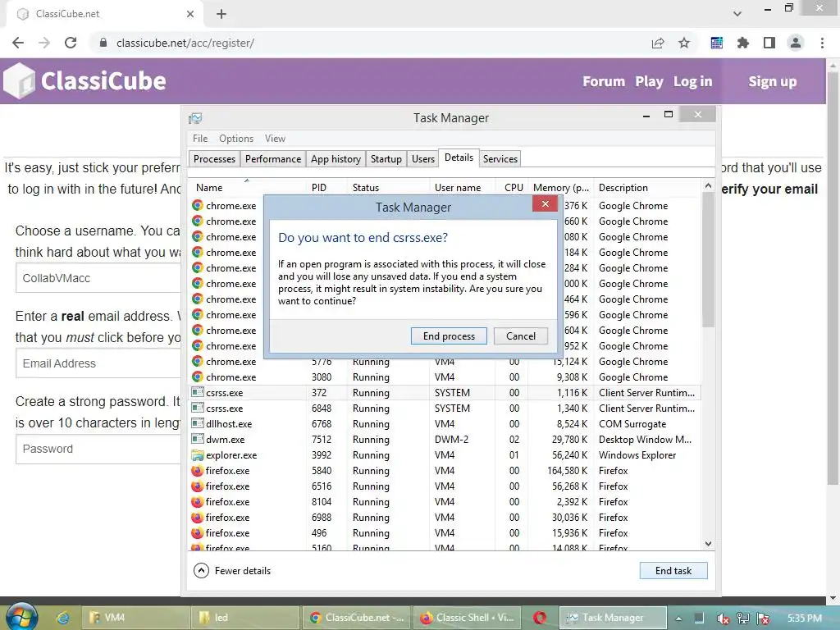Click csrss.exe icon with PID 372
This screenshot has height=630, width=840.
pos(197,392)
